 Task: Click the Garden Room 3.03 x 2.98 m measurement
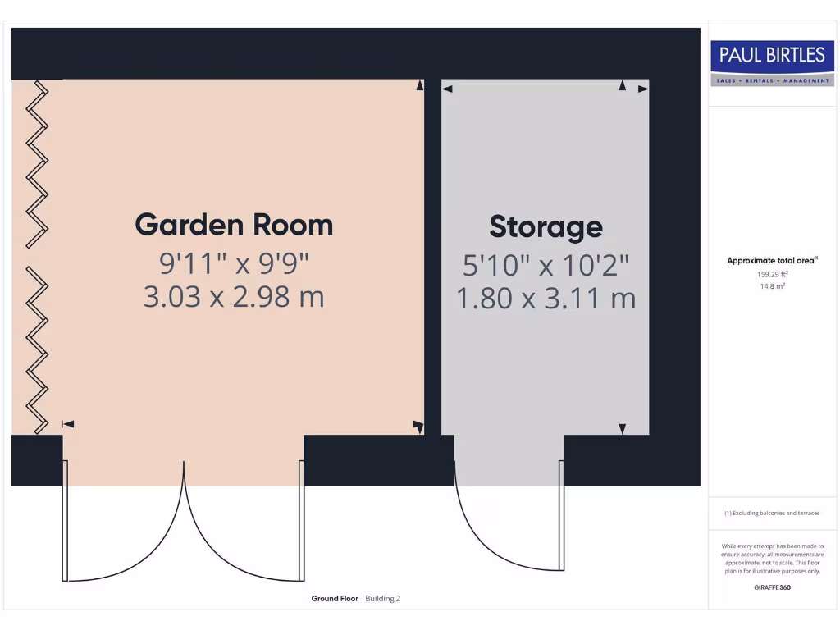pos(234,297)
